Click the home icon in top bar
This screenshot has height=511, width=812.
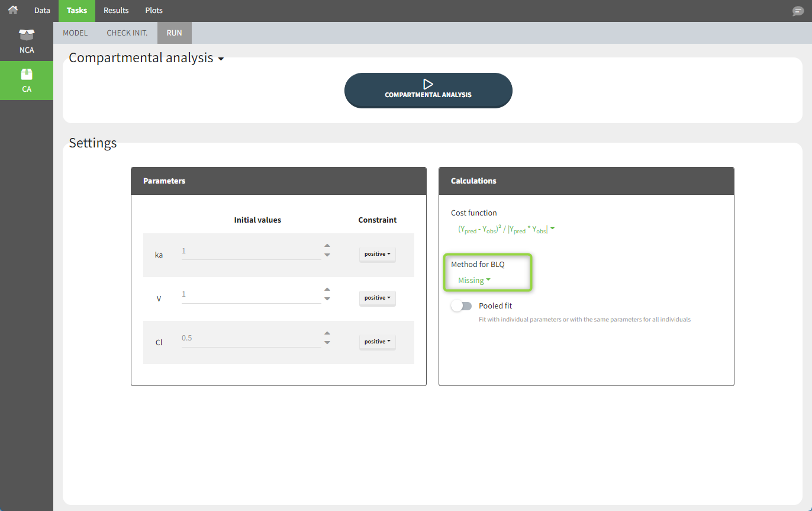12,10
